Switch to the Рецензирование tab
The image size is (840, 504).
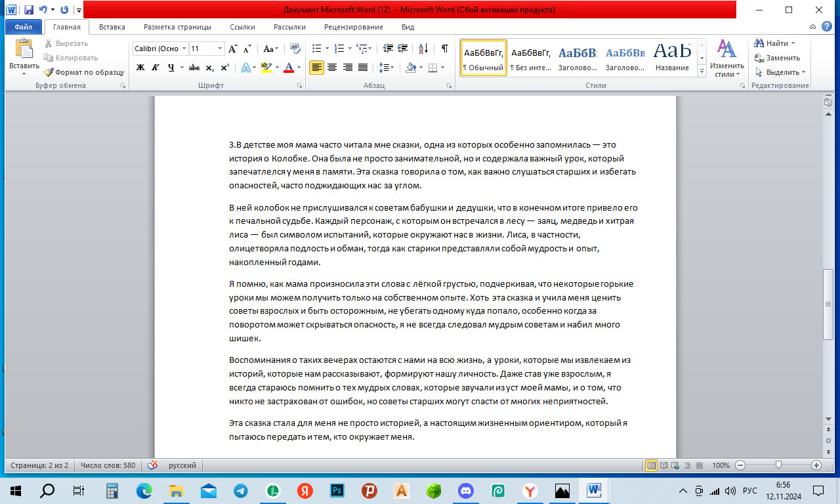[354, 27]
